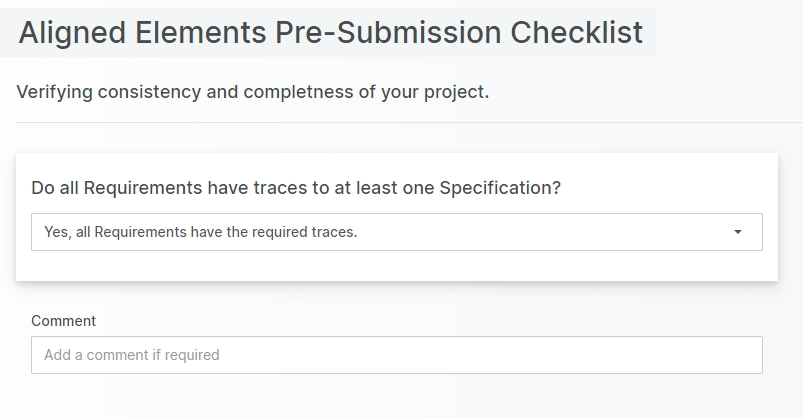Click the 'Add a comment if required' placeholder
The image size is (803, 418).
[x=132, y=355]
